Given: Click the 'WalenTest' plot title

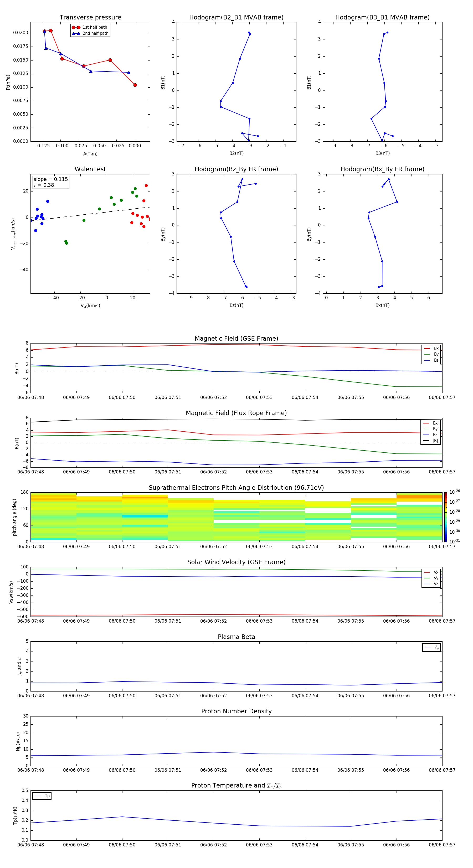Looking at the screenshot, I should [90, 169].
